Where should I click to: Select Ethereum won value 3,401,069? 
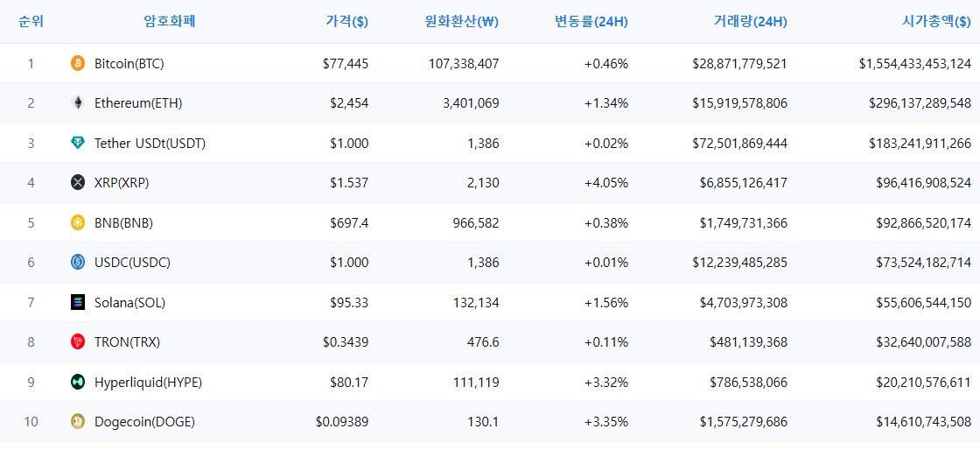click(x=472, y=103)
